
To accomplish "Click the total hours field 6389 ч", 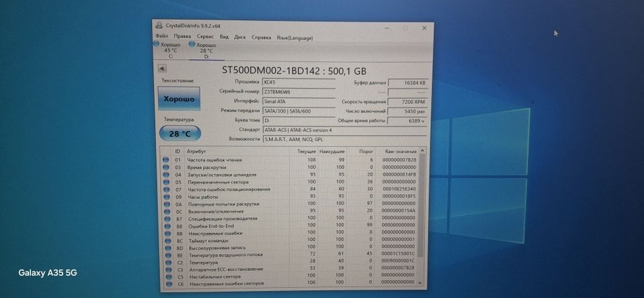I will (x=408, y=121).
